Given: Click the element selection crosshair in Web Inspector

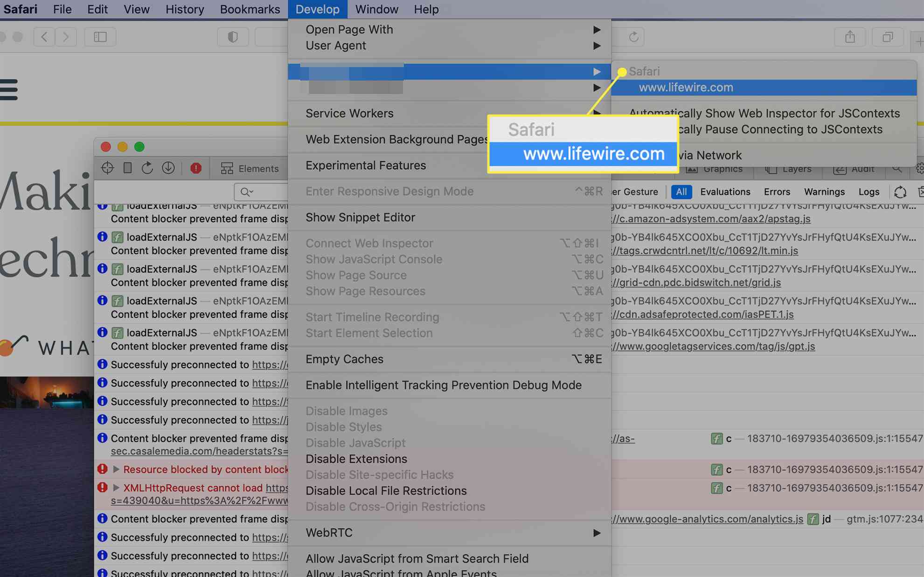Looking at the screenshot, I should point(107,168).
